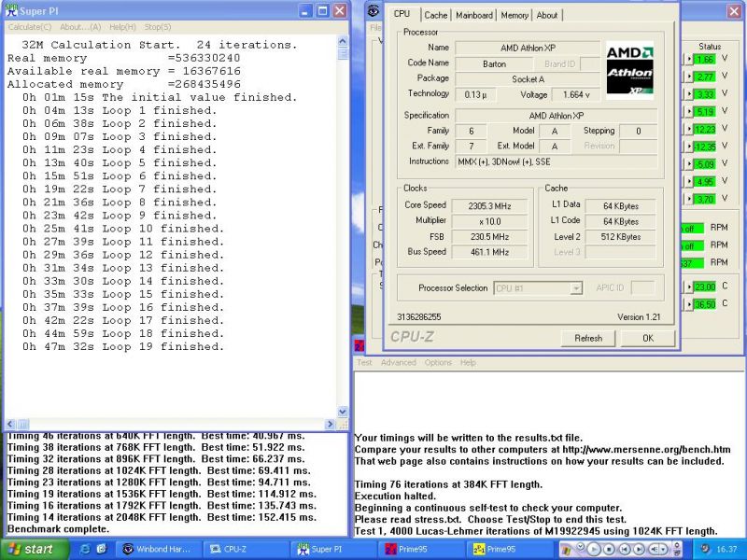This screenshot has width=747, height=560.
Task: Click the arrow button beside 36.50 C temperature
Action: 689,304
